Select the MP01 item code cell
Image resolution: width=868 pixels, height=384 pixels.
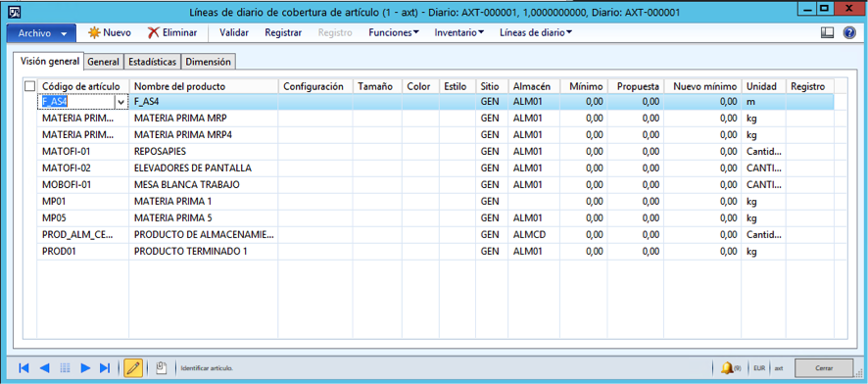click(x=83, y=201)
